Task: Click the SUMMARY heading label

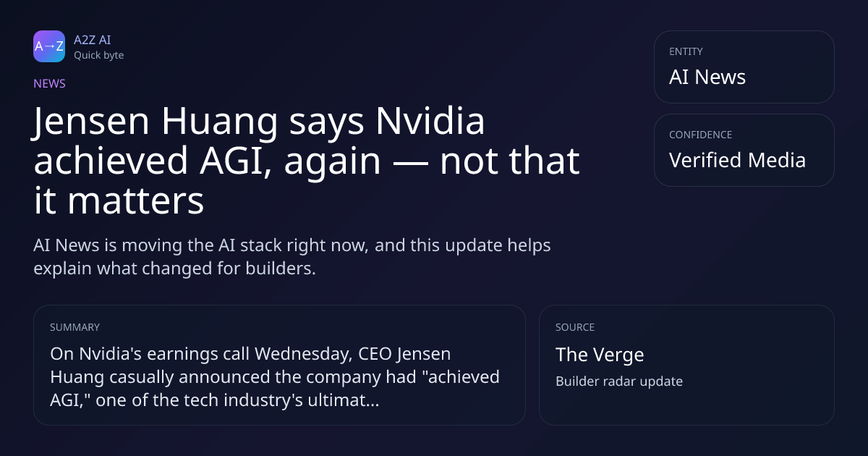Action: 75,327
